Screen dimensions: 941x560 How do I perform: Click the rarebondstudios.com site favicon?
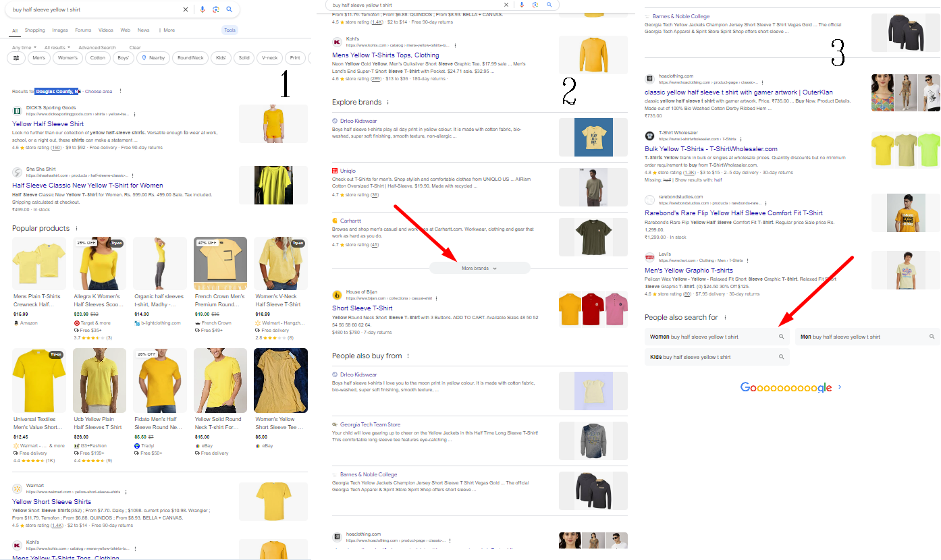(649, 200)
